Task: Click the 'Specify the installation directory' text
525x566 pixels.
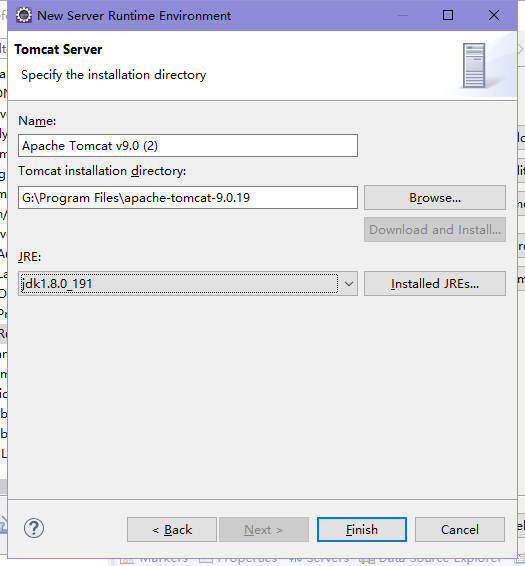Action: (113, 75)
